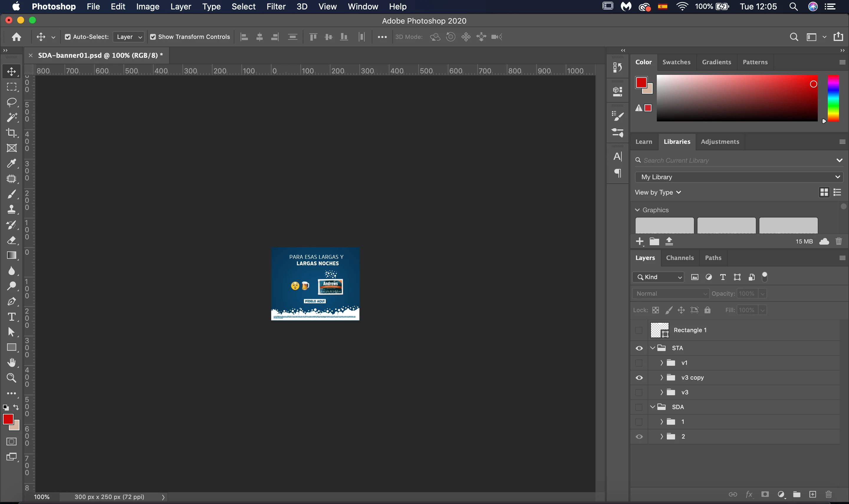Expand the v1 layer group
Screen dimensions: 849x504
click(662, 363)
